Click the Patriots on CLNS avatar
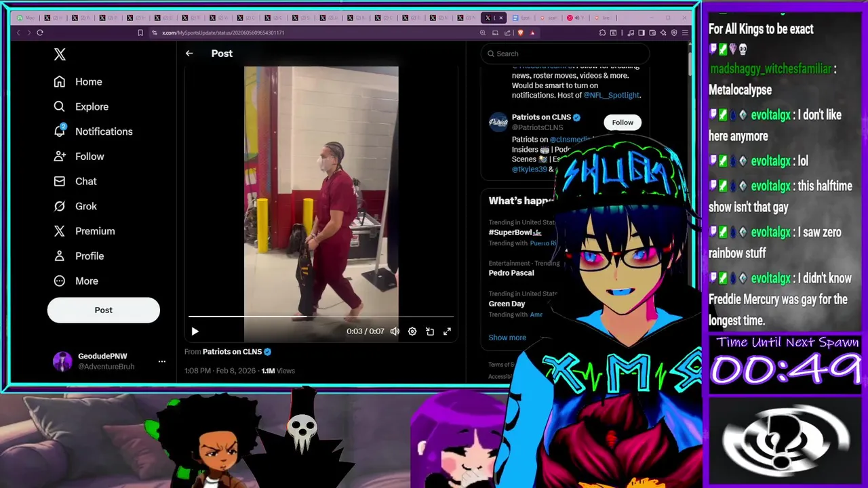The image size is (868, 488). [498, 122]
